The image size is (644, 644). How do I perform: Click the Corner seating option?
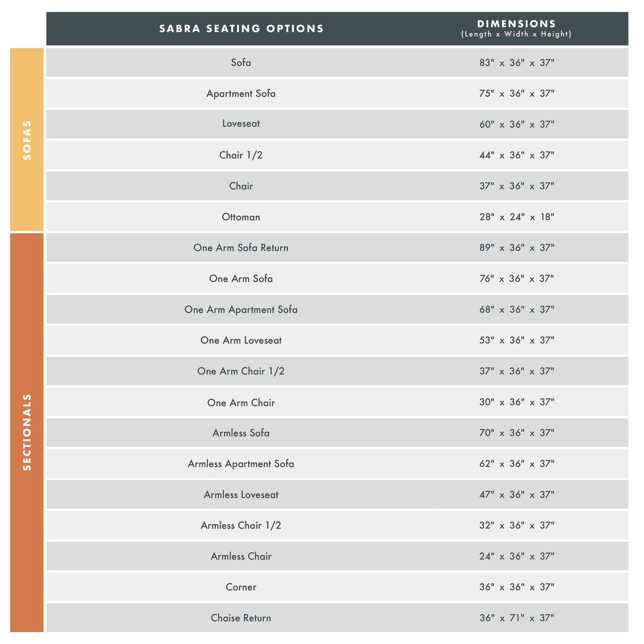coord(241,587)
